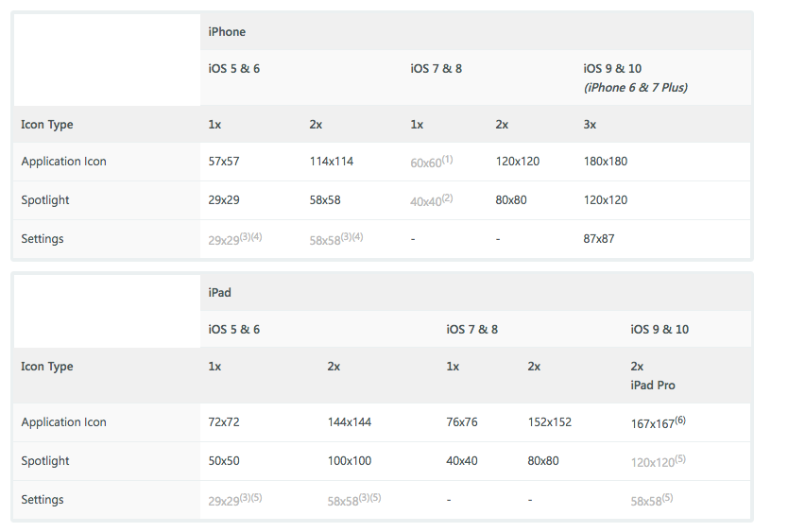The height and width of the screenshot is (532, 788).
Task: Select the 58x58(3)(5) cell
Action: (x=354, y=500)
